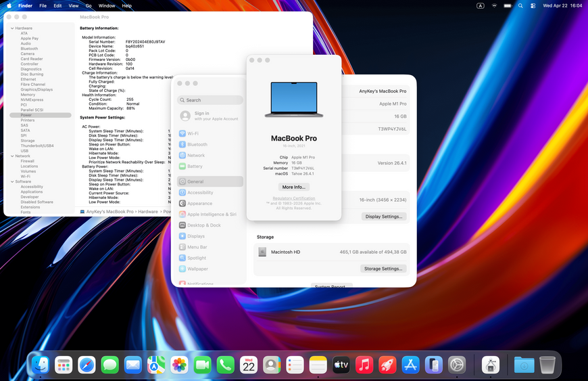This screenshot has width=588, height=381.
Task: Open Spotlight search from the menu bar
Action: (520, 5)
